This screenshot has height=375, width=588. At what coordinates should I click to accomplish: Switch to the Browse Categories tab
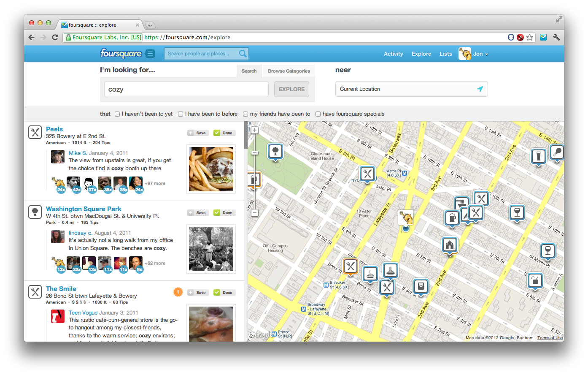tap(289, 71)
